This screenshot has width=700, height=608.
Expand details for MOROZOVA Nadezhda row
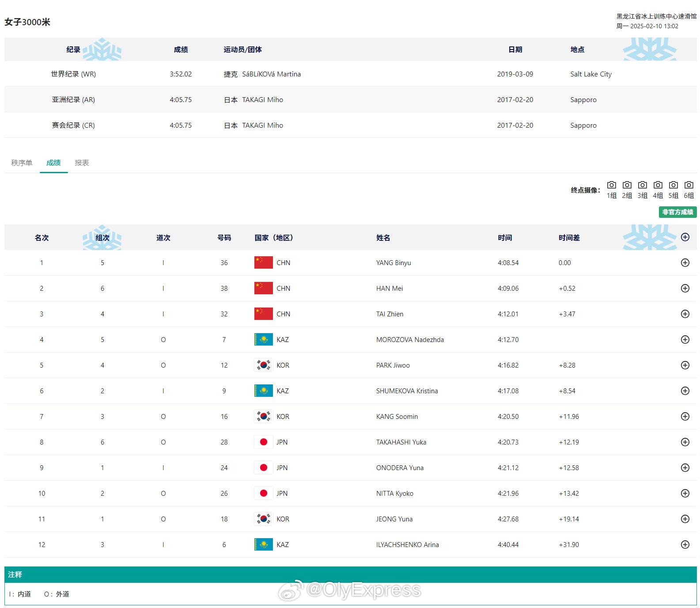pyautogui.click(x=685, y=339)
